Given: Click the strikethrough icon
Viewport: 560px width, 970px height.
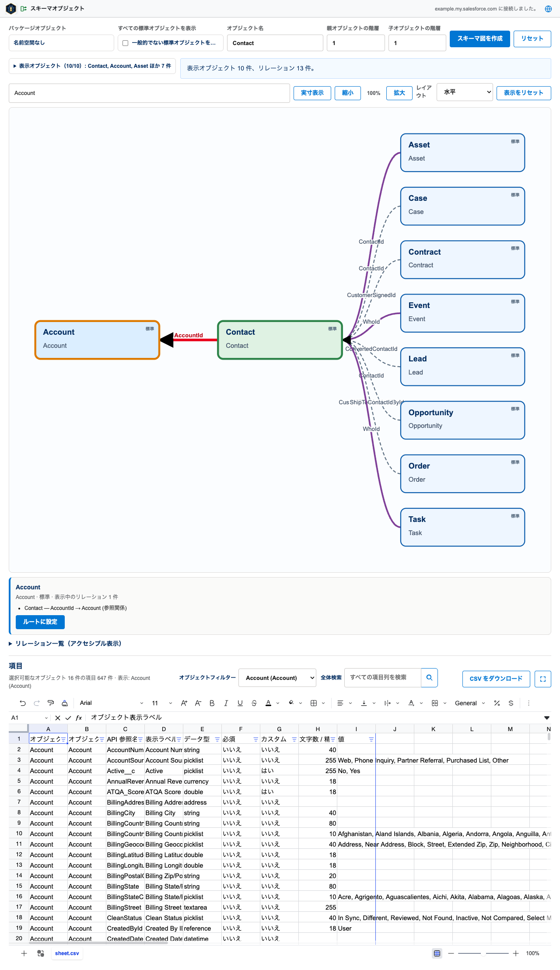Looking at the screenshot, I should coord(254,703).
